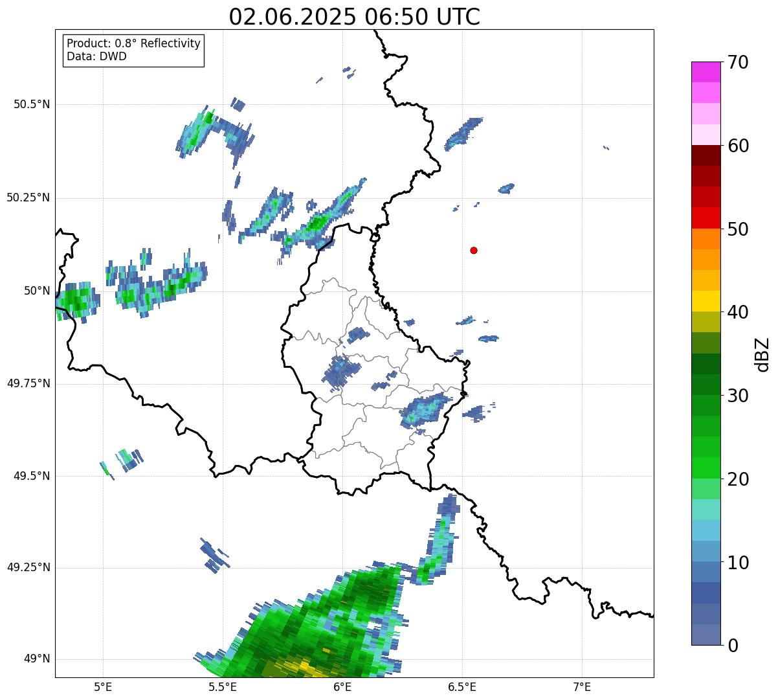Click the colorbar tick label 20
Viewport: 778px width, 700px height.
click(x=738, y=479)
